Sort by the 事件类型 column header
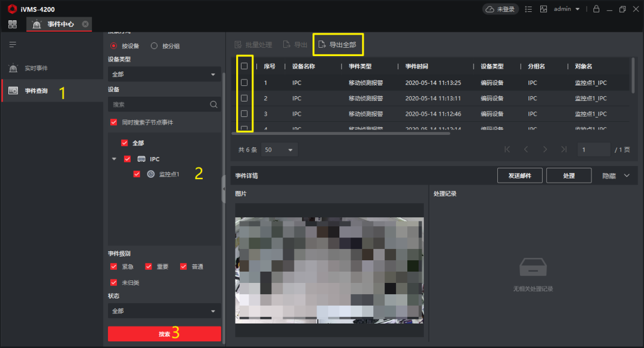 pyautogui.click(x=360, y=66)
